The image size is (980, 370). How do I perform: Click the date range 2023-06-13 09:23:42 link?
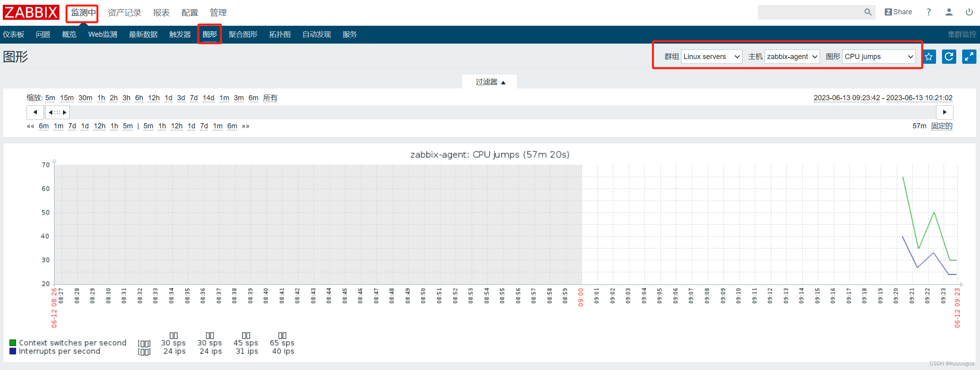pos(847,98)
